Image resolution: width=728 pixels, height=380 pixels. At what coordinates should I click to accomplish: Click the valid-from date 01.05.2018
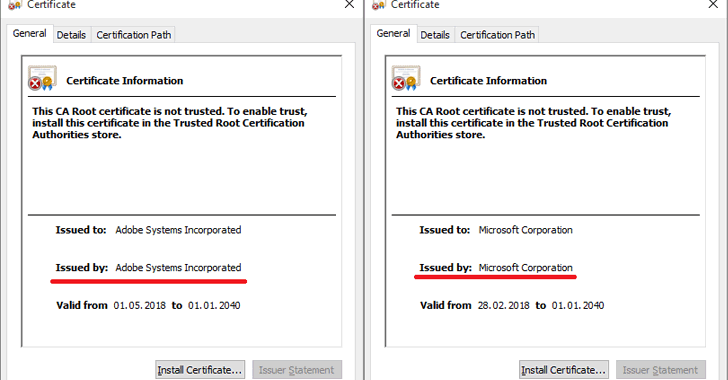point(140,305)
